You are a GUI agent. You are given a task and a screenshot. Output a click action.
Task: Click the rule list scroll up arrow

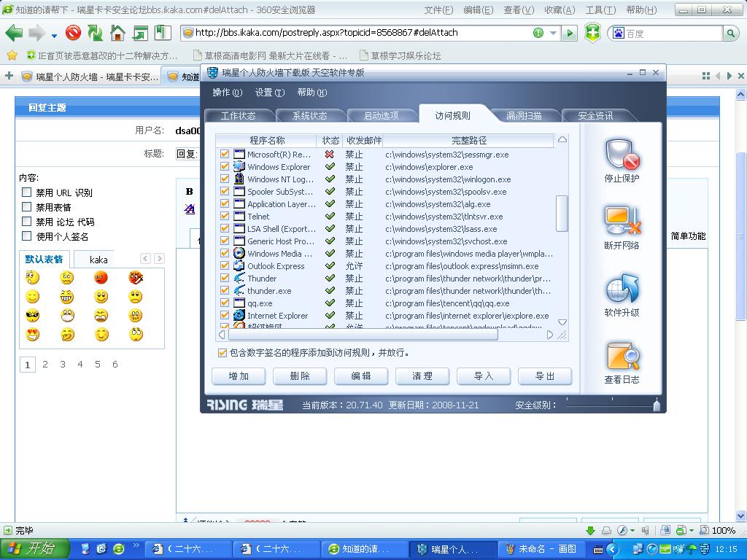562,140
